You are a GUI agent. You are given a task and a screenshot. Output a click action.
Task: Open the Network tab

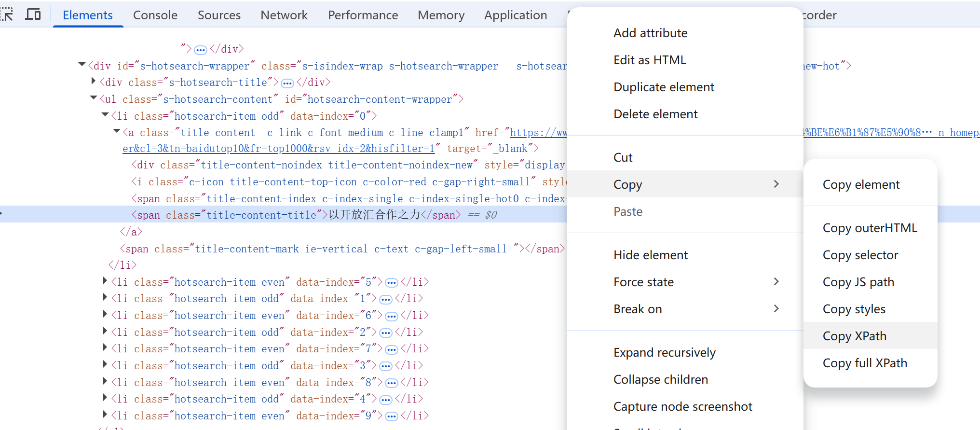point(284,15)
